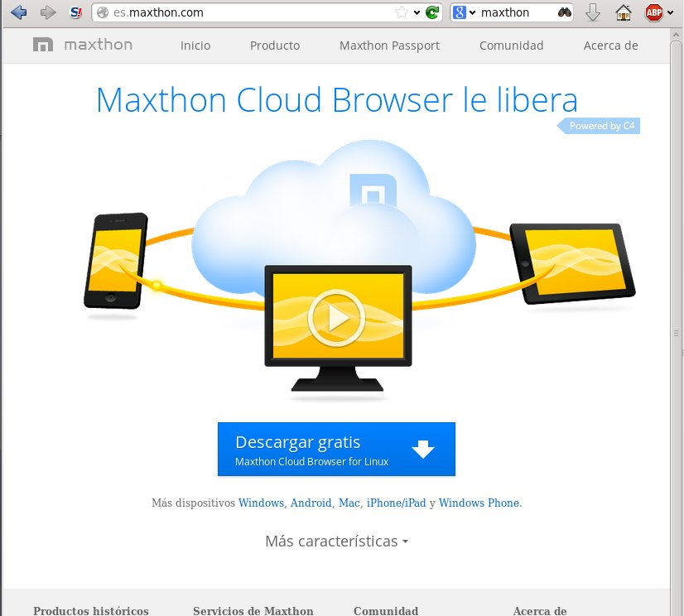Expand Más características section

point(336,541)
